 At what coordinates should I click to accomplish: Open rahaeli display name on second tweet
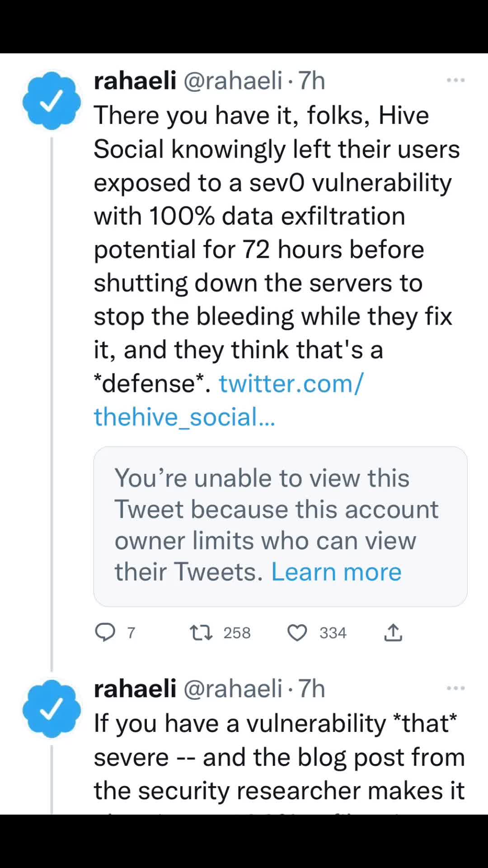(135, 689)
